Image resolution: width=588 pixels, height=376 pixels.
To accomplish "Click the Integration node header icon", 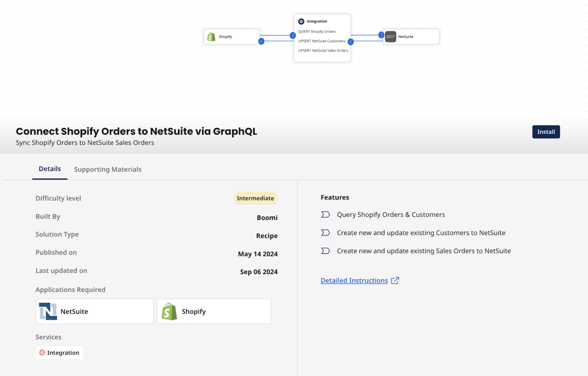I will [x=301, y=22].
